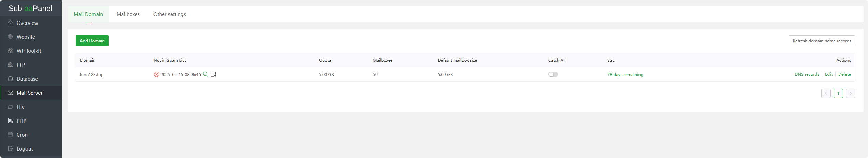Select page number 1 in pagination
Image resolution: width=868 pixels, height=158 pixels.
[838, 93]
